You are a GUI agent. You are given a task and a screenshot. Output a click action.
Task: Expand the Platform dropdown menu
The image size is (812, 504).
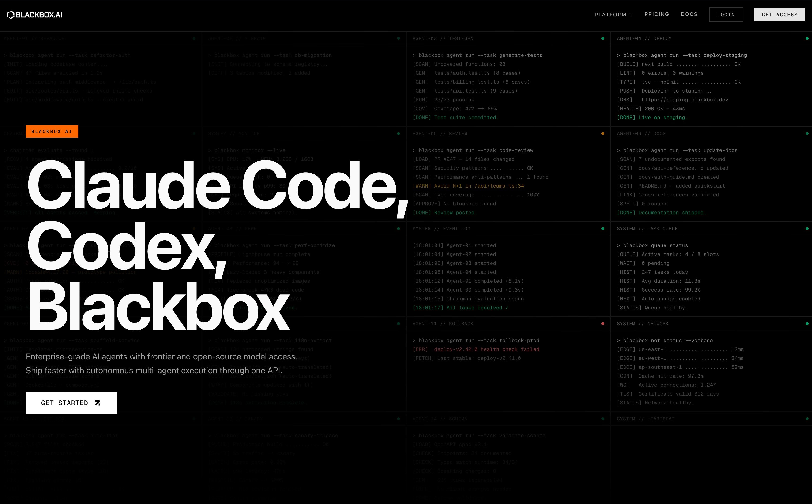click(613, 15)
